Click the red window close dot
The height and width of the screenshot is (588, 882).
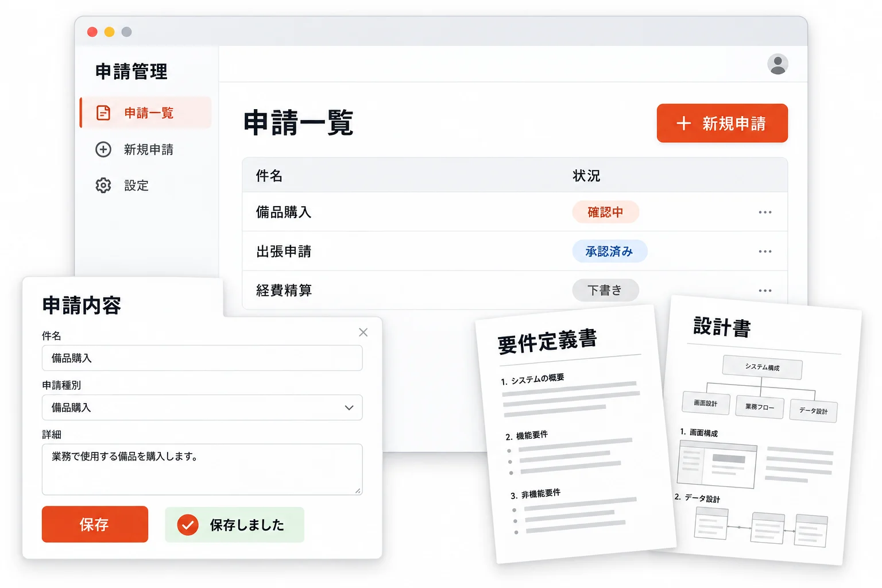tap(92, 32)
